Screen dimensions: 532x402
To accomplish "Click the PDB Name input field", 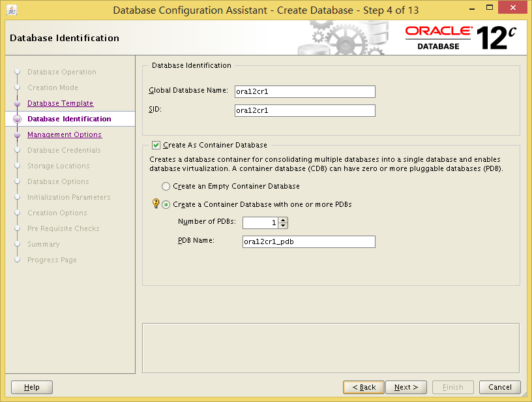I will 308,241.
